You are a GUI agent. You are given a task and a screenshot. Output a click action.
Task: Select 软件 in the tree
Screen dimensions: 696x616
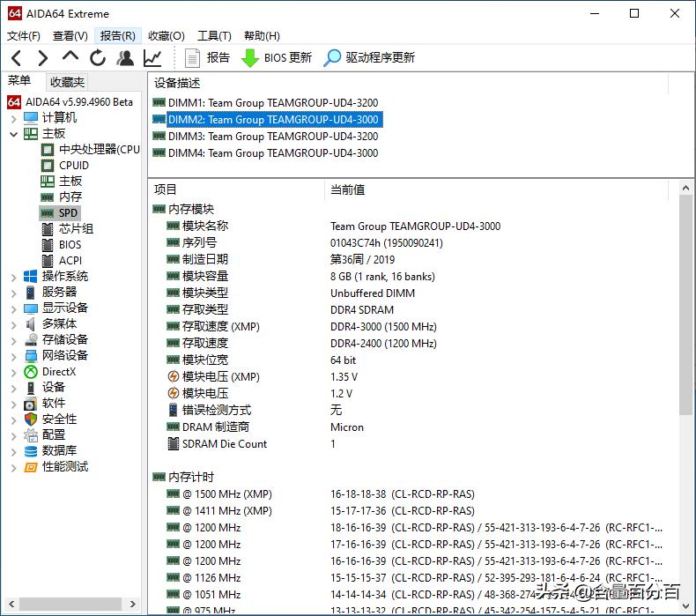(54, 404)
